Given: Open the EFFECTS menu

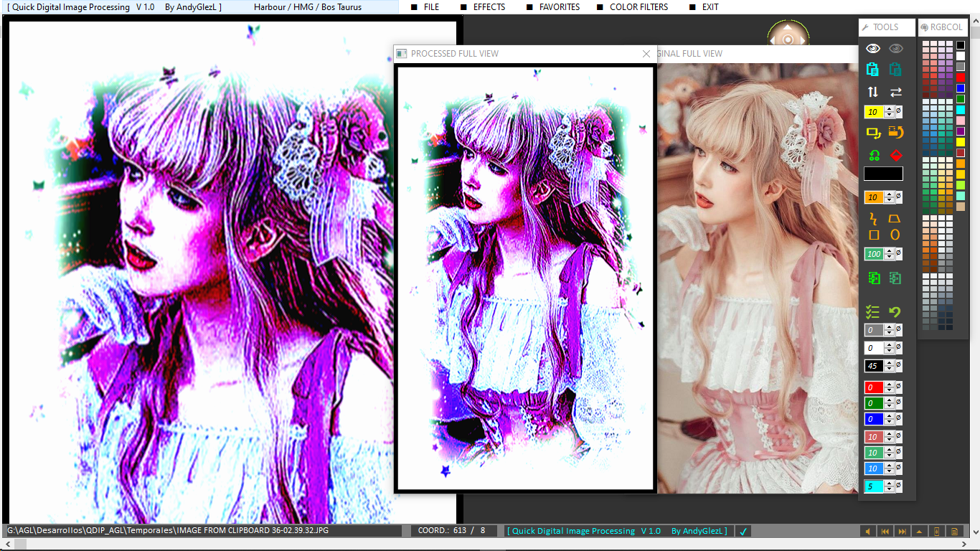Looking at the screenshot, I should [489, 7].
